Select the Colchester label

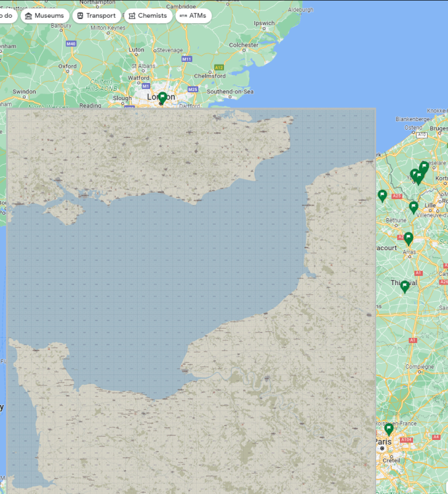coord(244,45)
